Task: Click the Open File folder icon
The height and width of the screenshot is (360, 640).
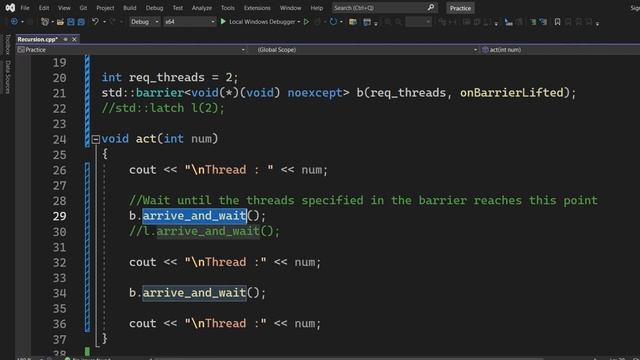Action: point(60,22)
